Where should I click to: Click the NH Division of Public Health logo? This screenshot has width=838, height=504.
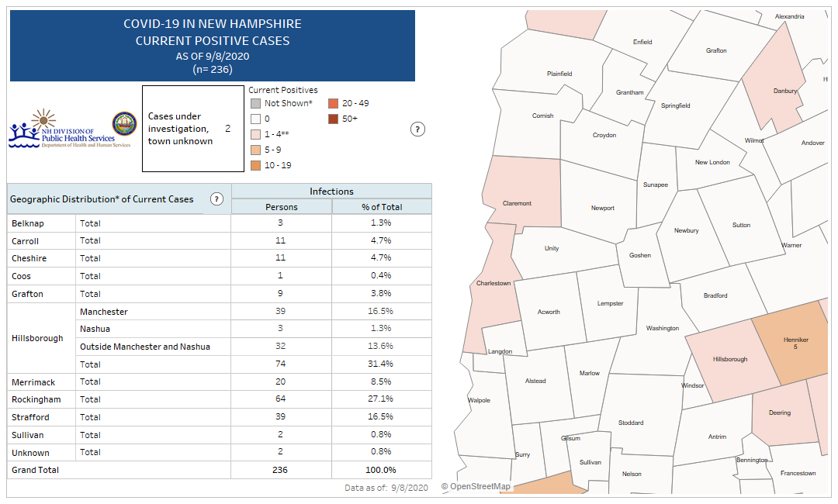(61, 129)
